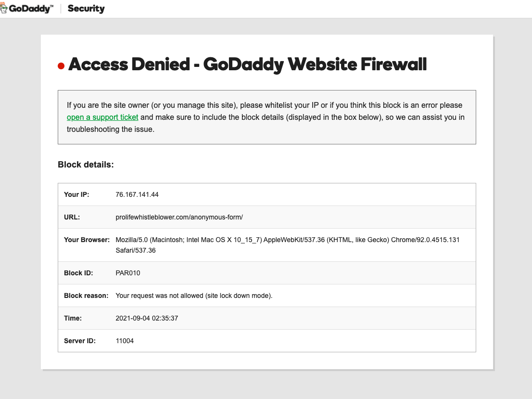This screenshot has height=399, width=532.
Task: Select the Block details heading
Action: [86, 164]
